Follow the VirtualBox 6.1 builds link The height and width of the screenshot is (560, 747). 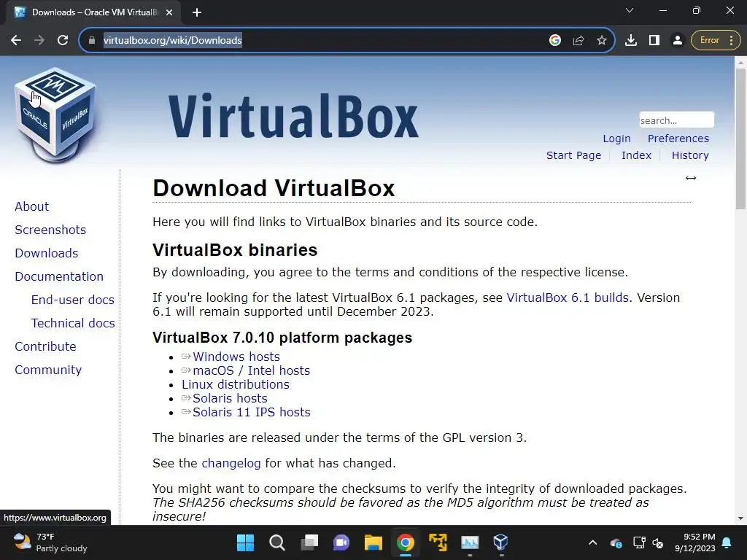(x=568, y=297)
